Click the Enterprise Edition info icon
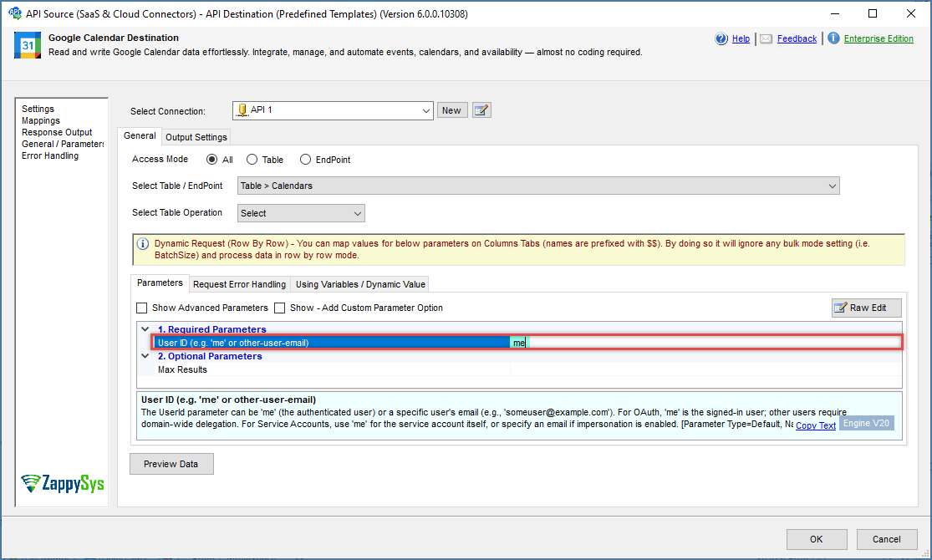The width and height of the screenshot is (932, 560). [x=833, y=38]
